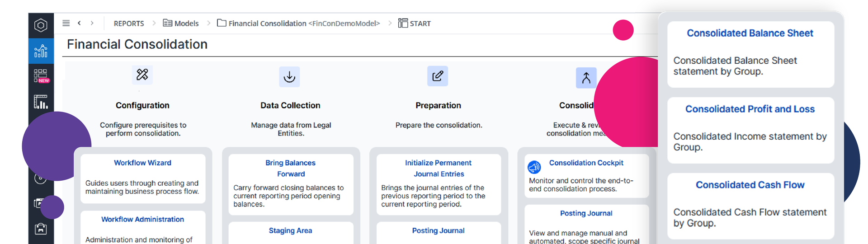Expand the chevron after REPORTS breadcrumb
Viewport: 868px width, 244px height.
click(154, 23)
